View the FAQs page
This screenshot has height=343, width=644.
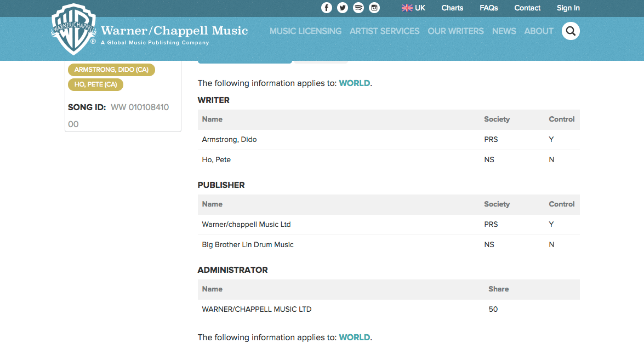point(488,8)
